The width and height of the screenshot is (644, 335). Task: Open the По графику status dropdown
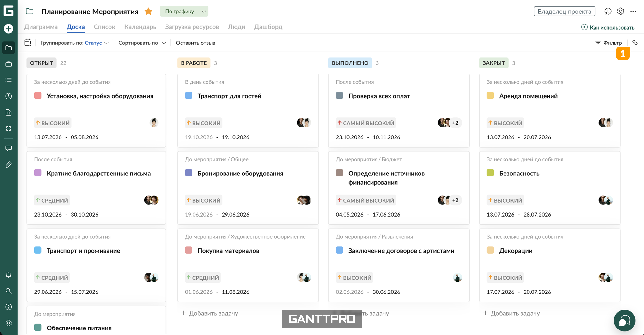click(x=184, y=11)
